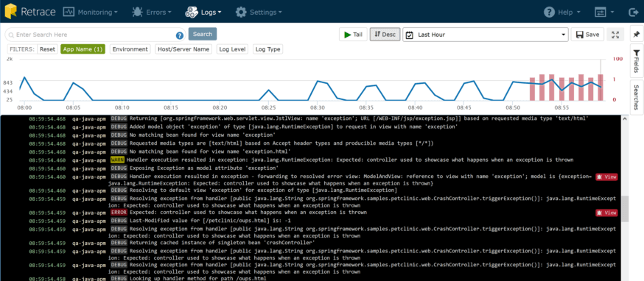Screen dimensions: 644x281
Task: Click the pin icon on right sidebar
Action: [x=636, y=35]
